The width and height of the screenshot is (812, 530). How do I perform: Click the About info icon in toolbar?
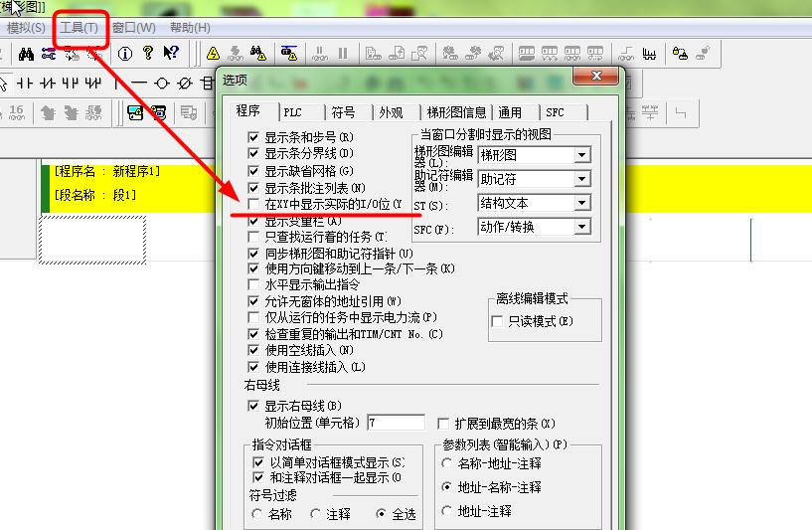[x=125, y=53]
